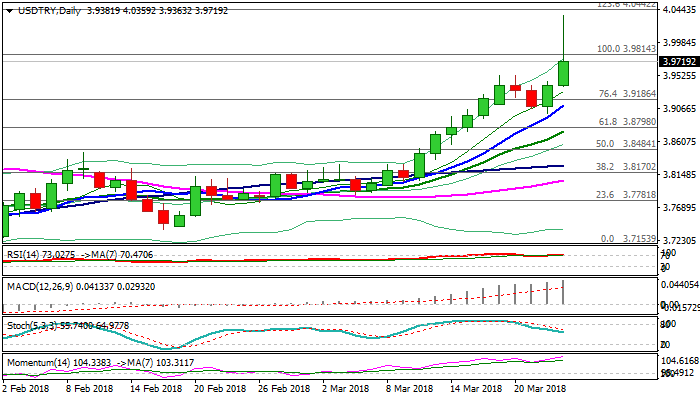Click the 76.4 Fibonacci label at 3.91864
700x400 pixels.
click(627, 94)
